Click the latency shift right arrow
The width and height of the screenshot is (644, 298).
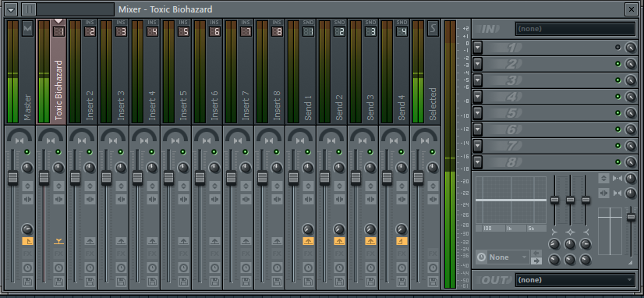click(536, 261)
